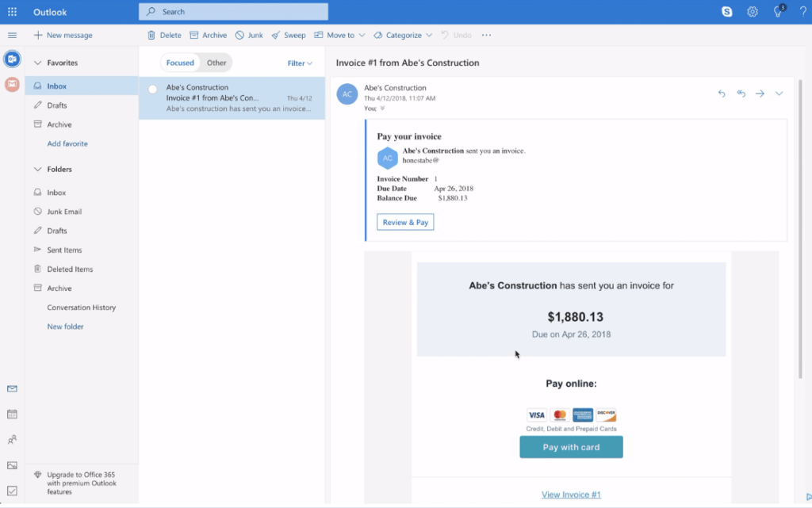Viewport: 812px width, 508px height.
Task: Reply all using the double-arrow icon
Action: 741,94
